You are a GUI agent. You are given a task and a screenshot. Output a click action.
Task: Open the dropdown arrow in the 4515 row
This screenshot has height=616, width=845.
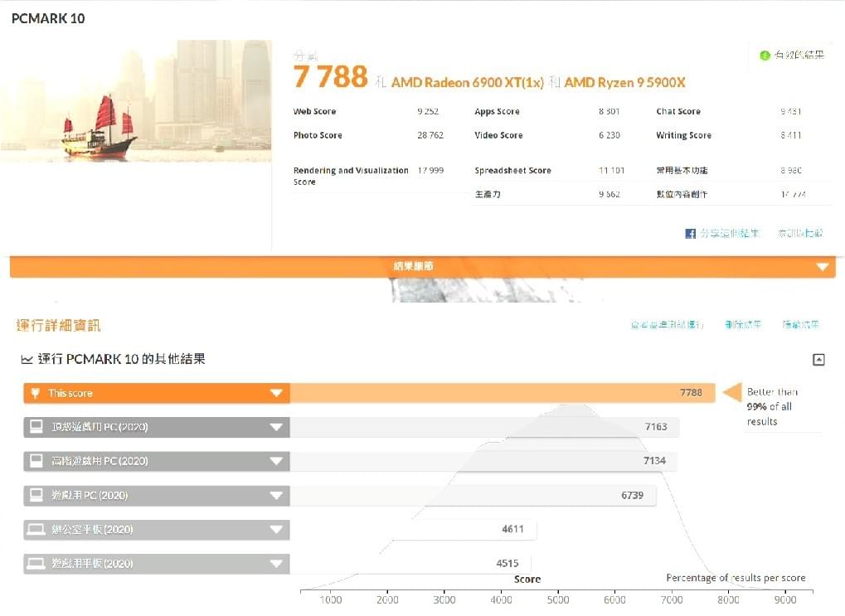[276, 564]
